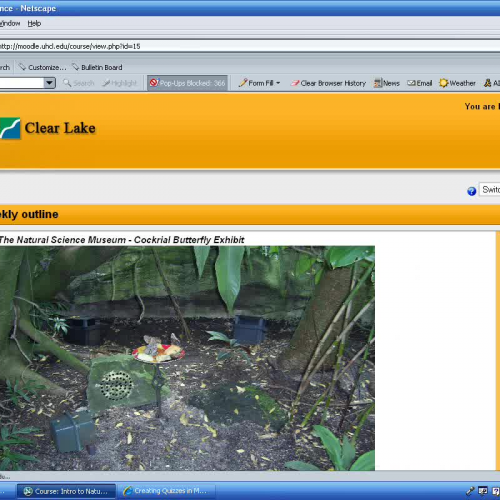The height and width of the screenshot is (500, 500).
Task: Click Clear Browser History
Action: click(x=328, y=83)
